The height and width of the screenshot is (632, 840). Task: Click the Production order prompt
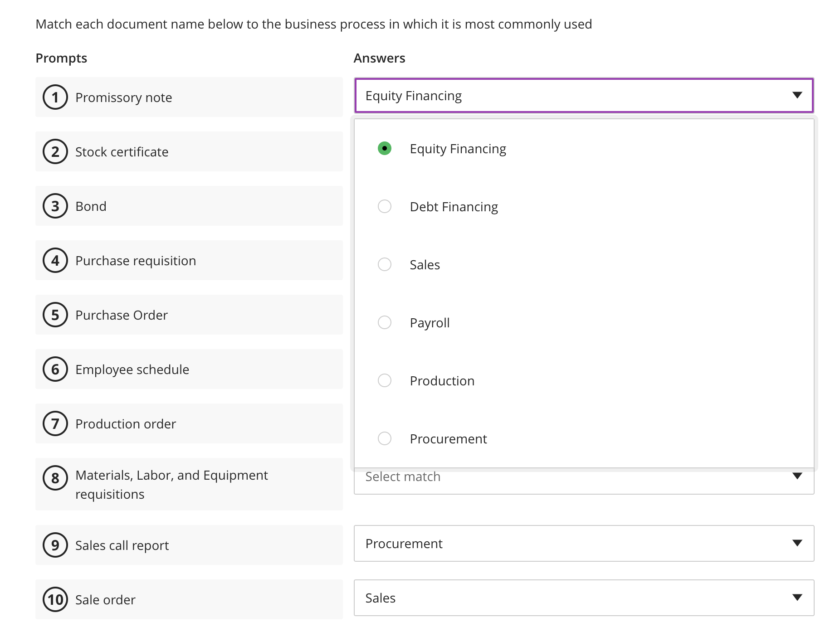[125, 423]
